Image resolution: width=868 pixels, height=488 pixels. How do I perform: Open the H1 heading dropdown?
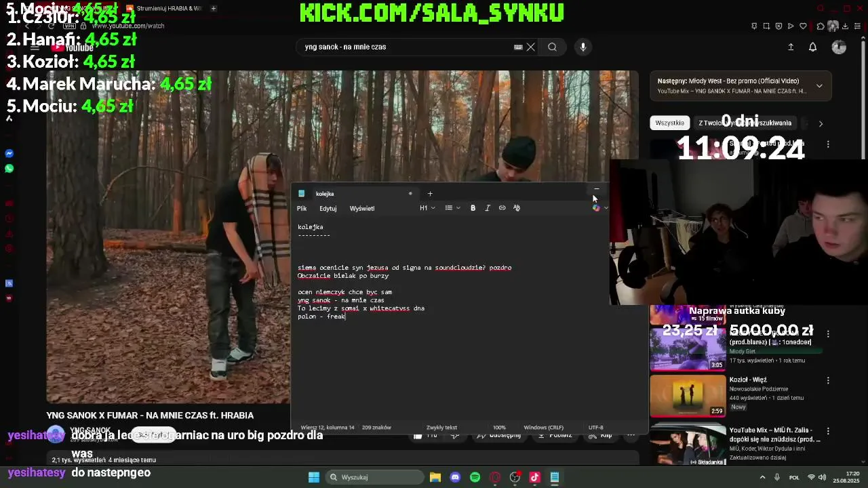427,208
